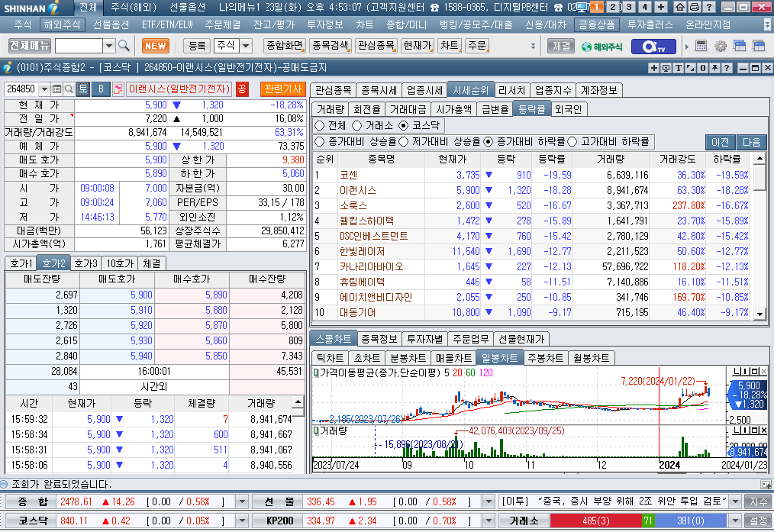
Task: Click scroll-down arrow of ranking list scrollbar
Action: pyautogui.click(x=759, y=314)
